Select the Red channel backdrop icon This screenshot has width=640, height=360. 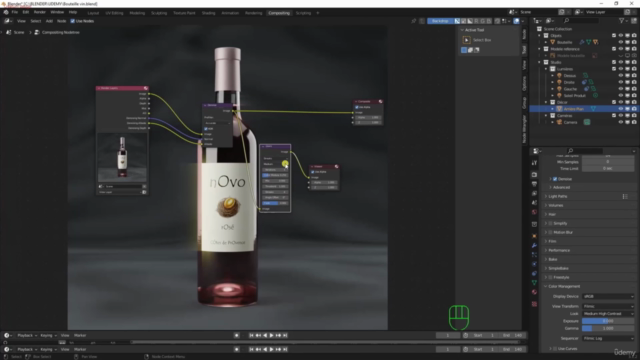(476, 21)
